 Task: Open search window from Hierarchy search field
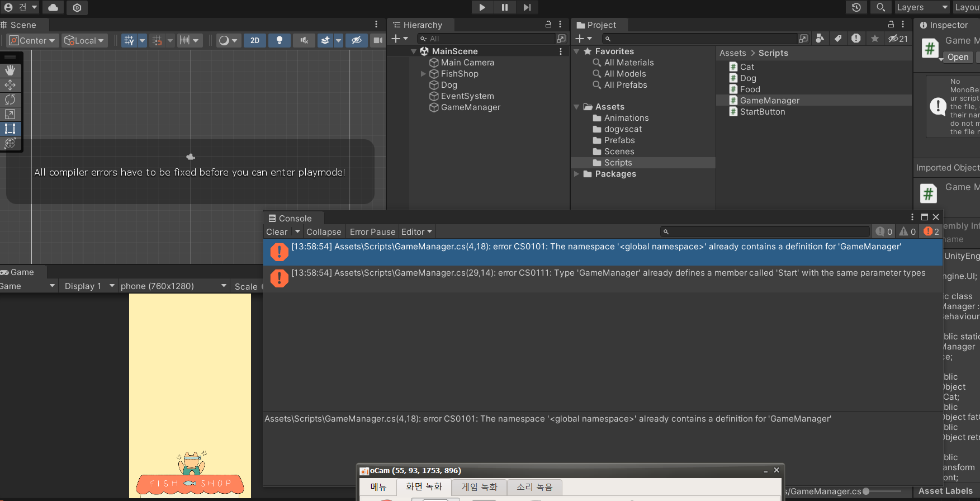tap(561, 39)
